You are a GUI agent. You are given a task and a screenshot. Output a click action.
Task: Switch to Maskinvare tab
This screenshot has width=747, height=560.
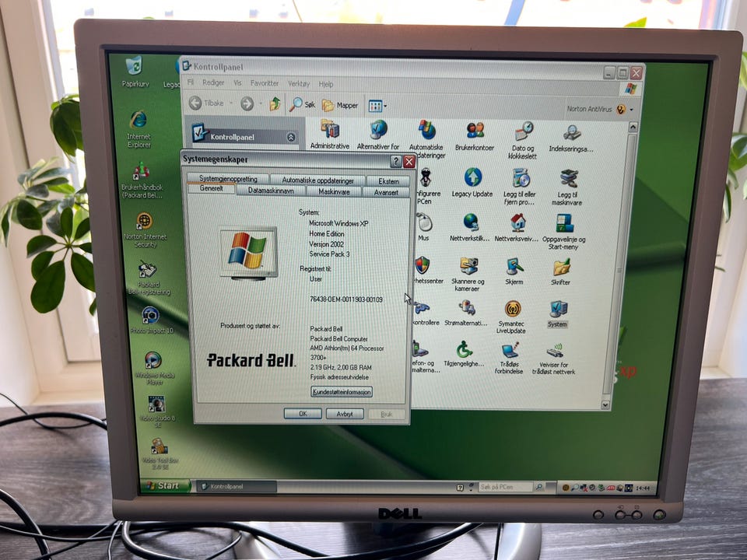[x=334, y=191]
